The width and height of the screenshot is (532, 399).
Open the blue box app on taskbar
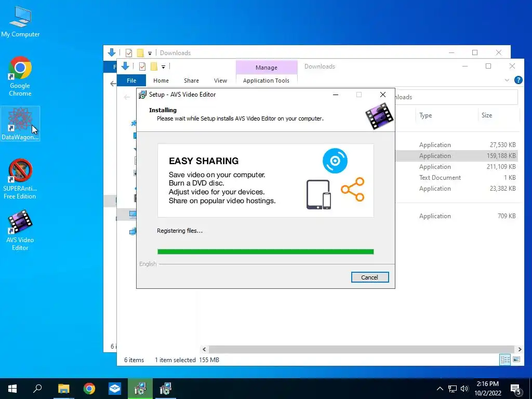click(115, 389)
